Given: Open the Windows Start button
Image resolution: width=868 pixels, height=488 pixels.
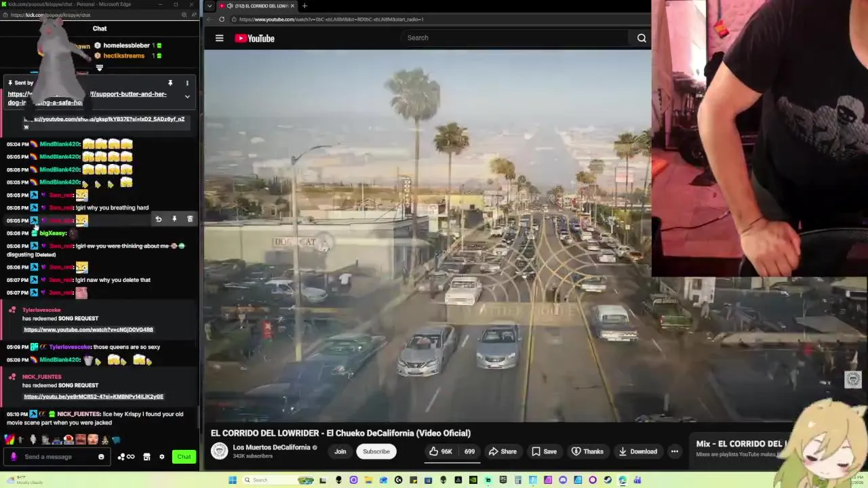Looking at the screenshot, I should coord(233,480).
